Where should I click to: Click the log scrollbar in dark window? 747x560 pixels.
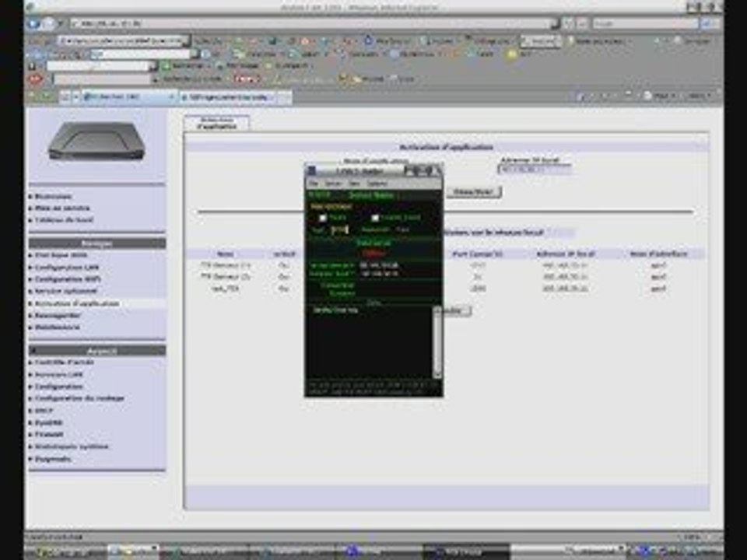(437, 341)
